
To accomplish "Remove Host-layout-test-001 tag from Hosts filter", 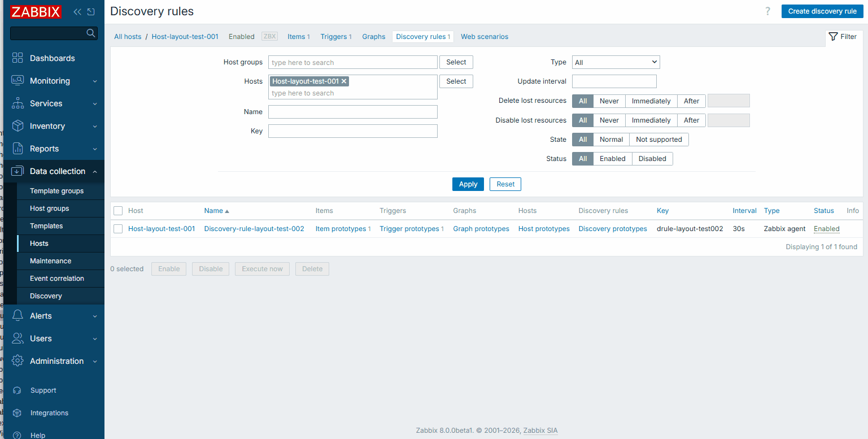I will point(344,81).
